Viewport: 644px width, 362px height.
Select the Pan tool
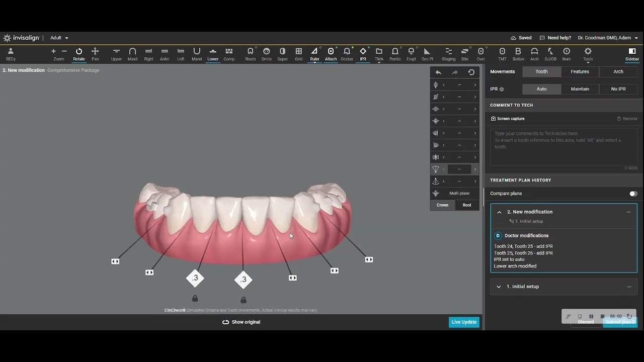(x=95, y=54)
